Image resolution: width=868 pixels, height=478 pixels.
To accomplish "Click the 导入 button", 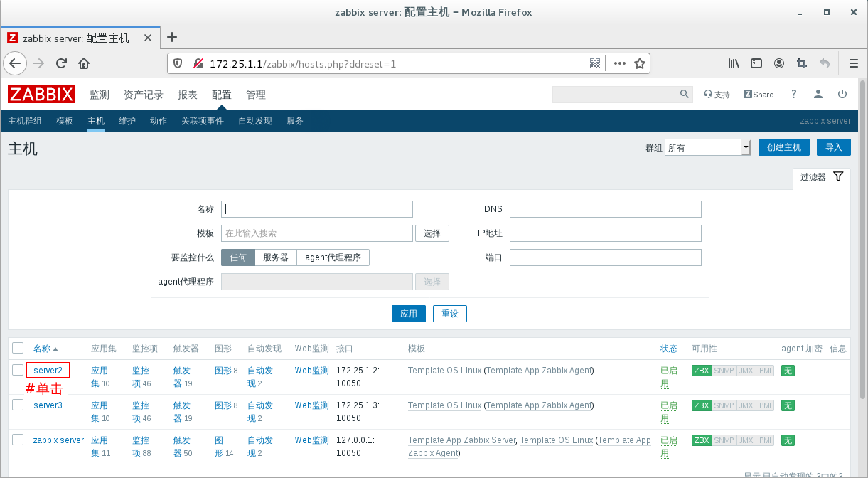I will pos(834,147).
